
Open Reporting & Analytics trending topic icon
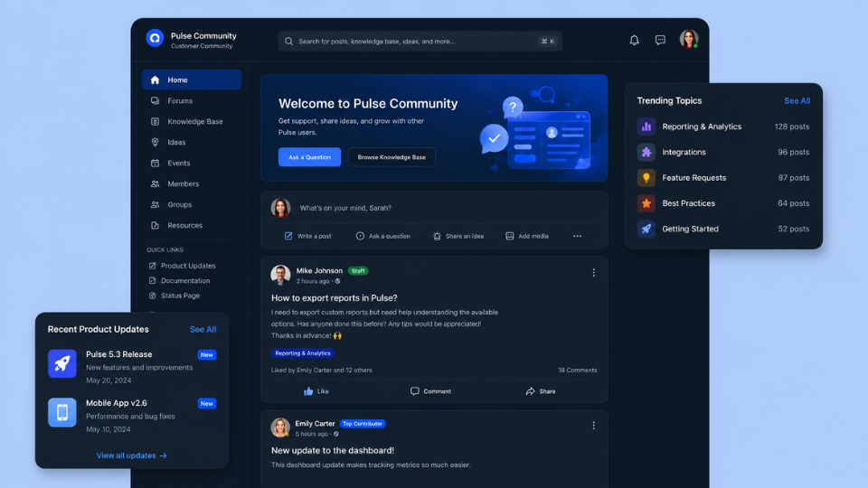coord(646,127)
